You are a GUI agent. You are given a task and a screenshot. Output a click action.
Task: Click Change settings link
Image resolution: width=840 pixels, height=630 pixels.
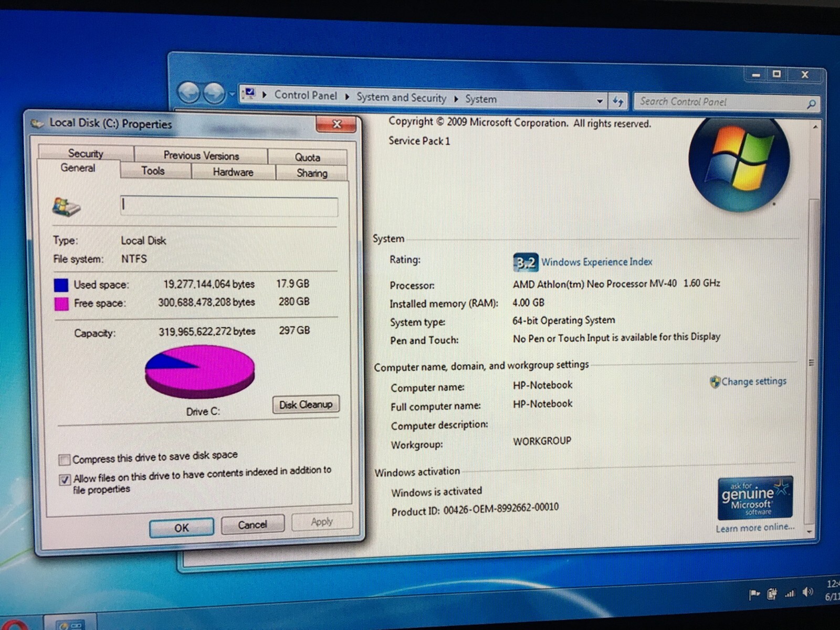754,382
